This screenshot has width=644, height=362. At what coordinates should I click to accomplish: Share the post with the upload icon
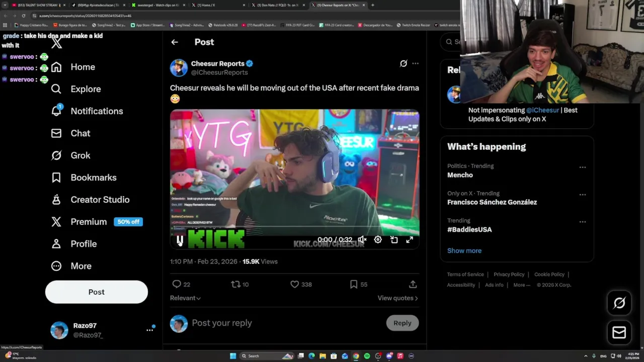coord(413,284)
